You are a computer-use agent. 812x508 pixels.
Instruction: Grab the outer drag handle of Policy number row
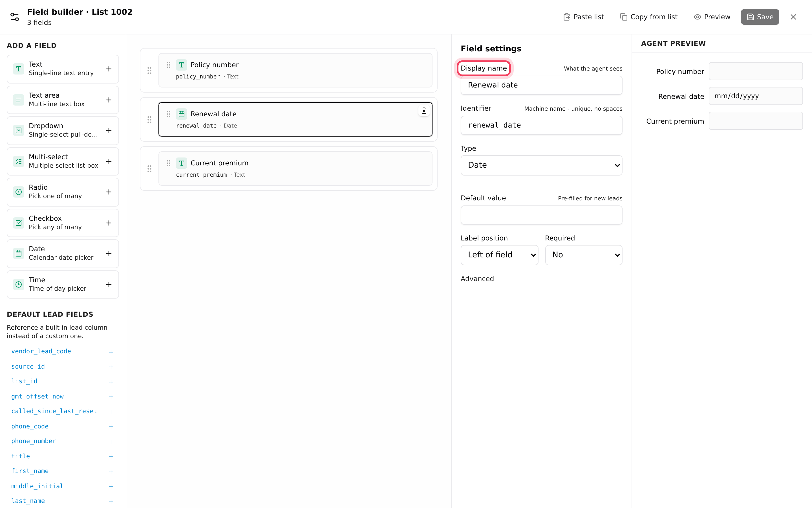tap(149, 70)
